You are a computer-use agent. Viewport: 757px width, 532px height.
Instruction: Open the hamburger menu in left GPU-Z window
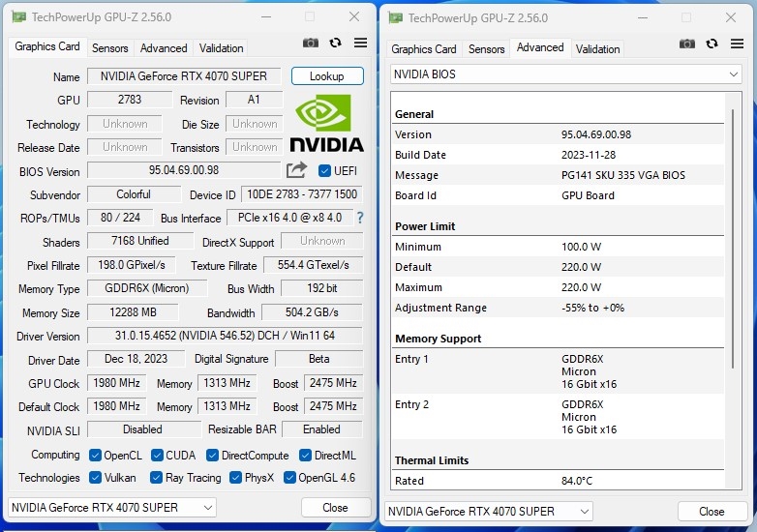click(x=361, y=43)
